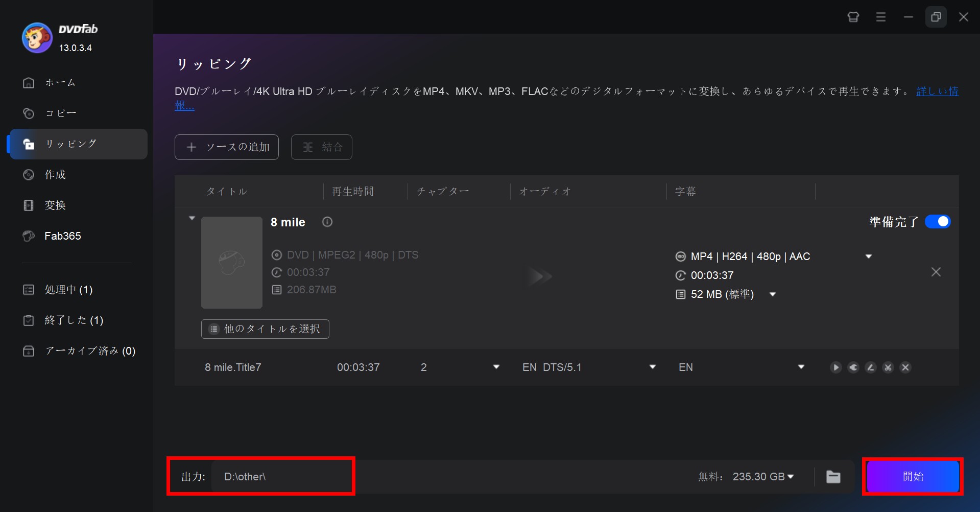Click output format disc icon next to MP4
This screenshot has height=512, width=980.
tap(680, 257)
